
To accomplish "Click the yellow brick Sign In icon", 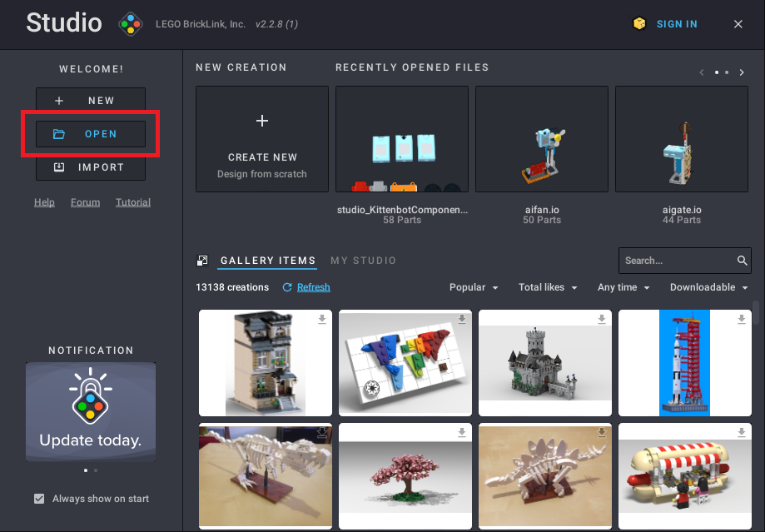I will [x=639, y=24].
